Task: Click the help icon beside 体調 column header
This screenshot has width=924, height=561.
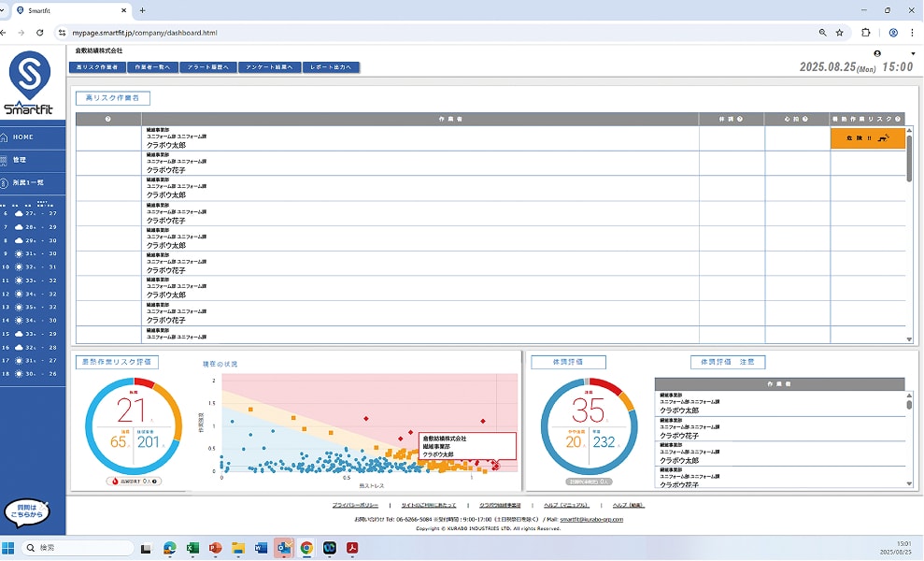Action: pos(742,120)
